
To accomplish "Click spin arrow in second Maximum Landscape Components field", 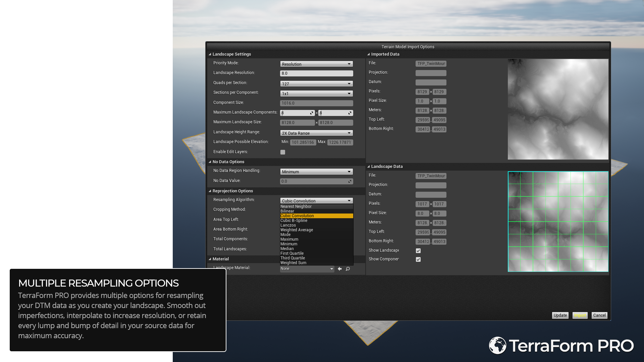I will point(350,113).
